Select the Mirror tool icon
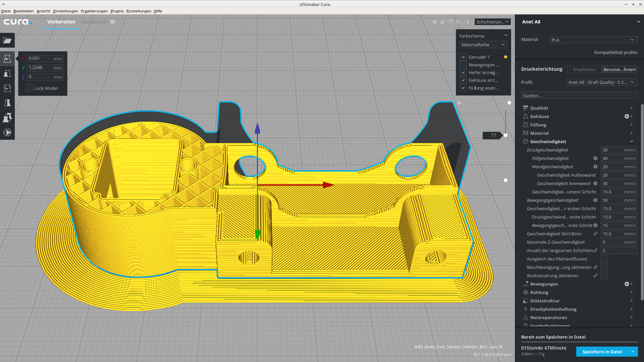This screenshot has height=362, width=644. pyautogui.click(x=7, y=103)
